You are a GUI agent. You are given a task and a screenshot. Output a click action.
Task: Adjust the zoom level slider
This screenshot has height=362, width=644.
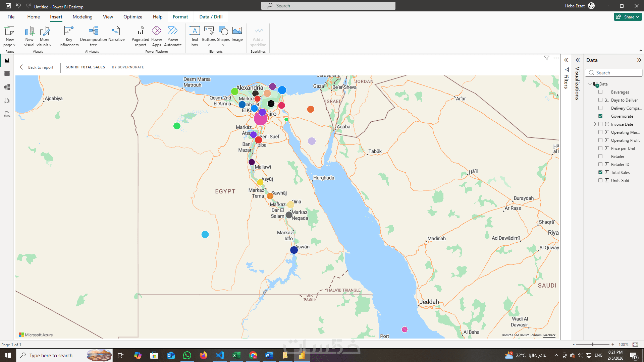click(593, 345)
